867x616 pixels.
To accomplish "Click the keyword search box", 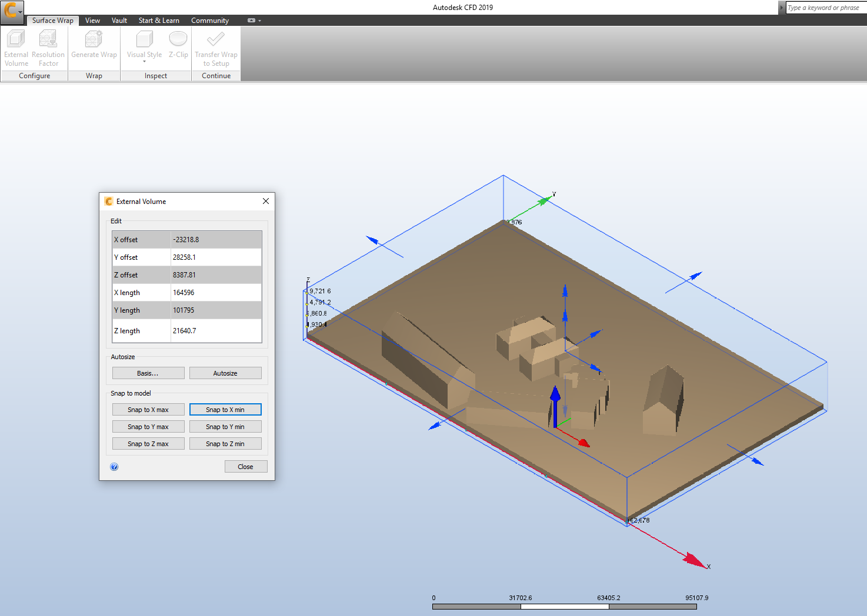I will tap(825, 8).
